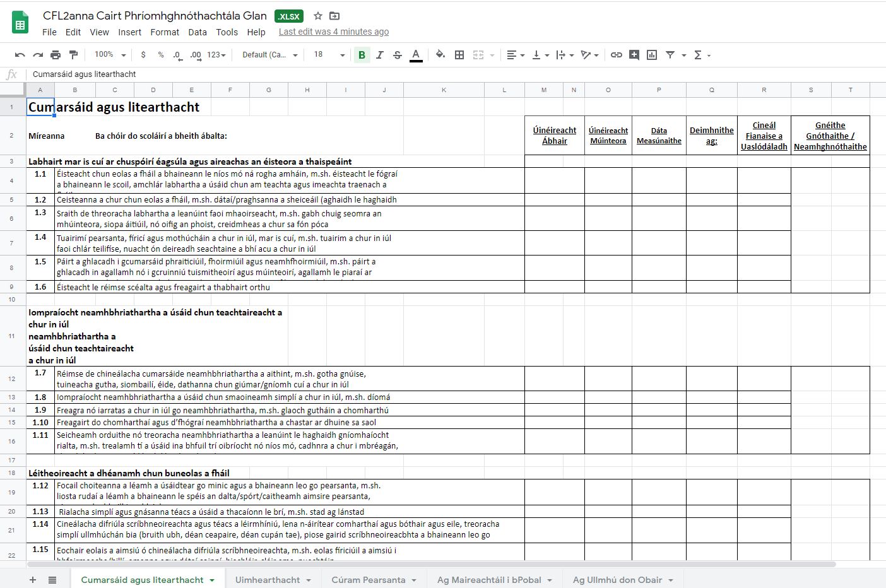Open the Borders tool

coord(459,55)
